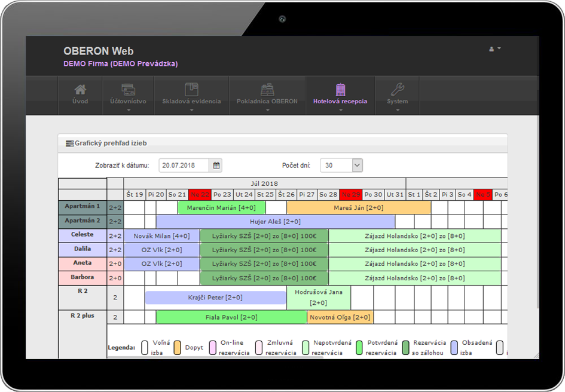This screenshot has width=565, height=392.
Task: Open OZ Vlk reservation in Dalila row
Action: (161, 250)
